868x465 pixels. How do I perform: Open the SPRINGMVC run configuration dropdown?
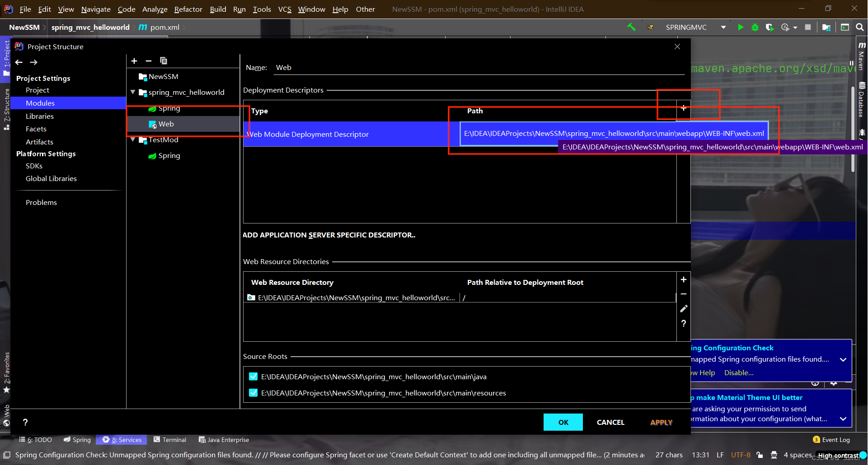click(x=723, y=27)
